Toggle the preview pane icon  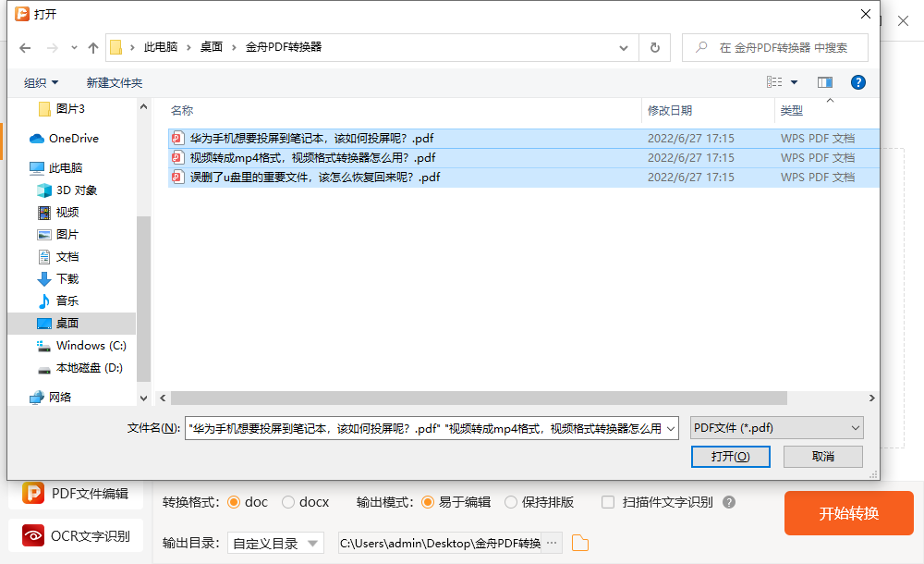click(x=825, y=82)
